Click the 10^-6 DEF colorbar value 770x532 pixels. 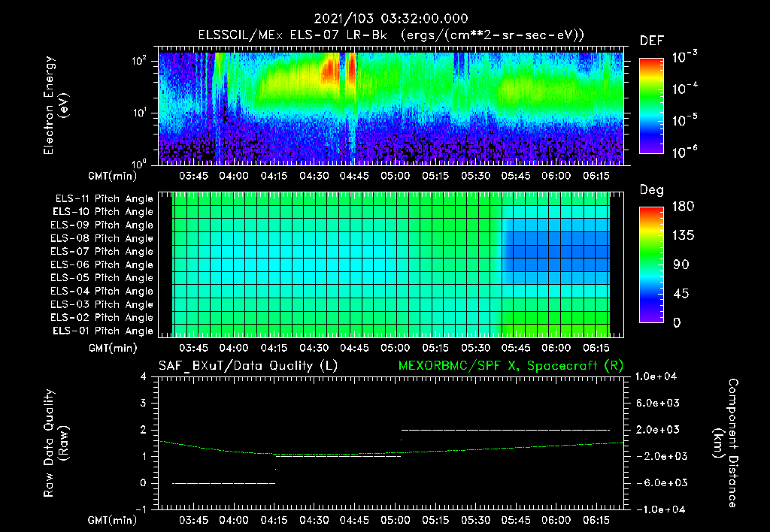click(x=684, y=152)
